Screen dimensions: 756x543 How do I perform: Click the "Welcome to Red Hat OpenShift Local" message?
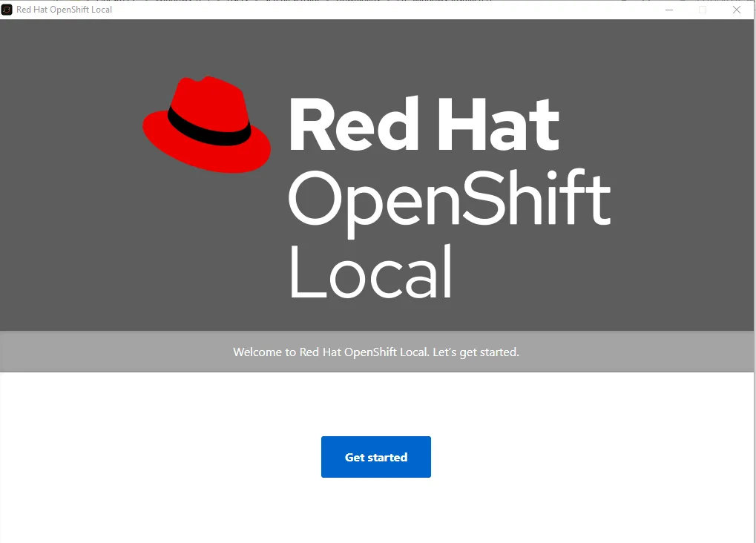click(x=376, y=352)
